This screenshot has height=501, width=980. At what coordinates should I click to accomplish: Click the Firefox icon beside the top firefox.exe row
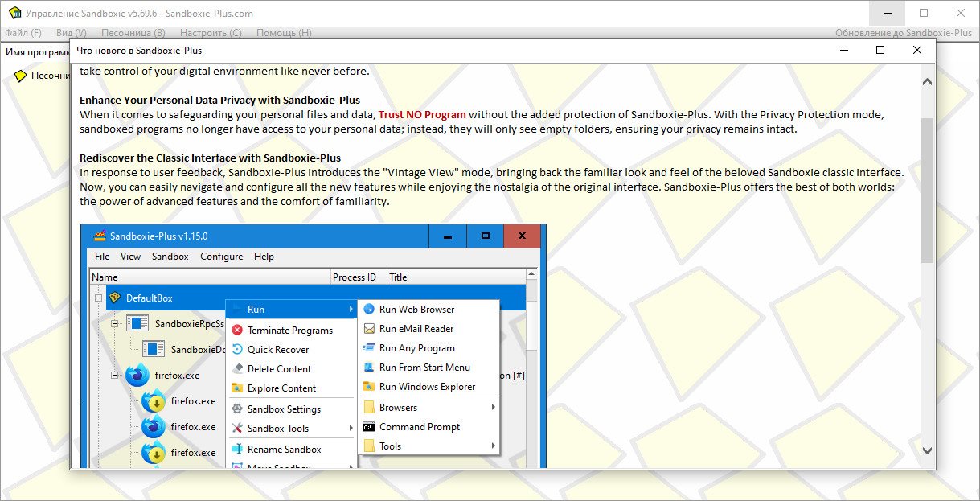pyautogui.click(x=137, y=375)
